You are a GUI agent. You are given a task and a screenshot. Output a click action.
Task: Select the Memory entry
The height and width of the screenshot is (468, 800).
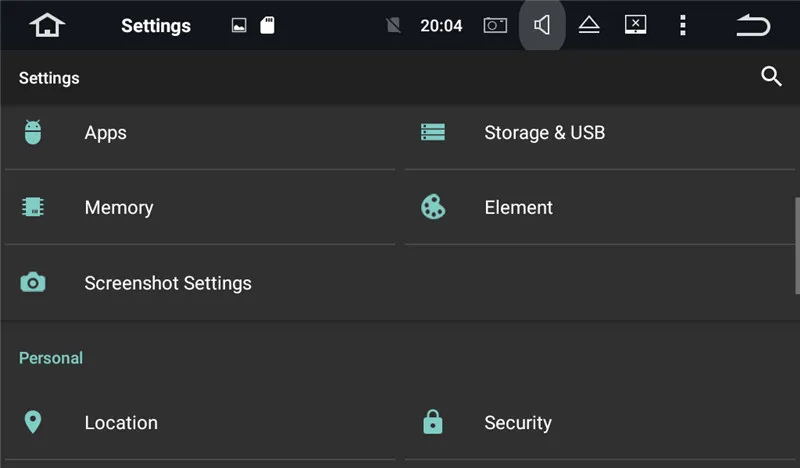pos(118,207)
